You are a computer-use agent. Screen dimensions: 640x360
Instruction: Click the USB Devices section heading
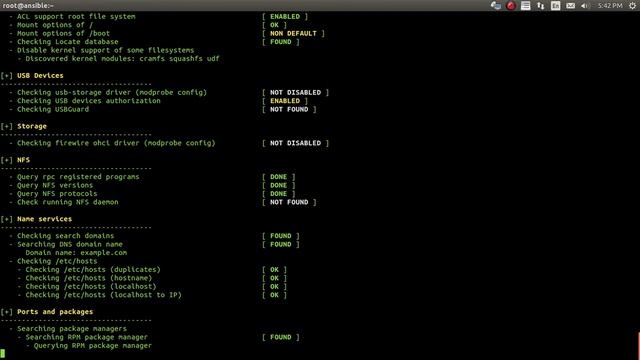click(40, 76)
